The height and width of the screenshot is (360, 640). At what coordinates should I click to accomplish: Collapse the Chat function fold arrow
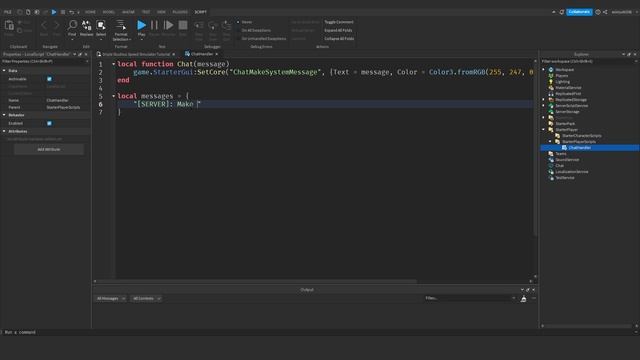click(x=113, y=64)
